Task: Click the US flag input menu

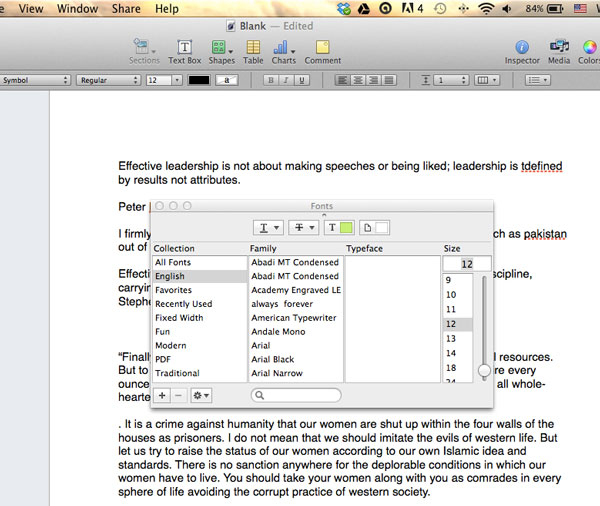Action: click(580, 8)
